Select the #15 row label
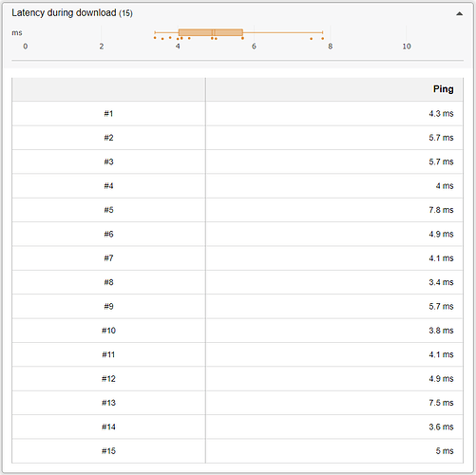The width and height of the screenshot is (476, 475). click(108, 451)
